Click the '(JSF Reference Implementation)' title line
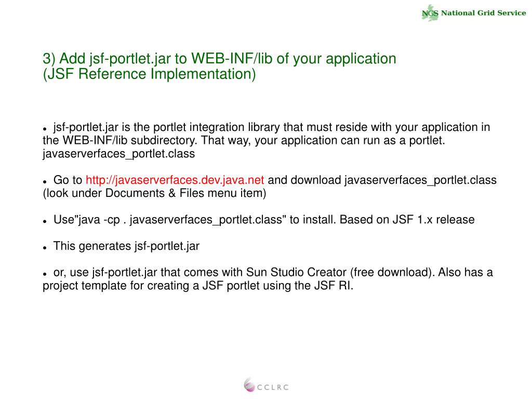Image resolution: width=532 pixels, height=399 pixels. click(x=149, y=74)
